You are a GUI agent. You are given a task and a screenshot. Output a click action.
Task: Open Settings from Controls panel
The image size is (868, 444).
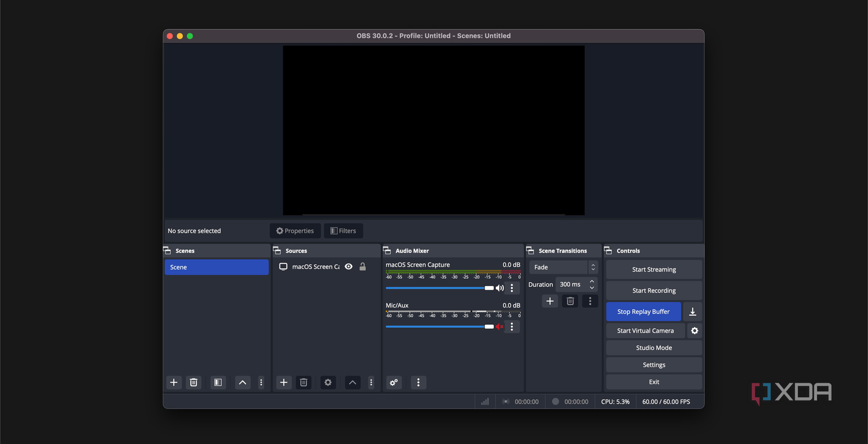[654, 365]
